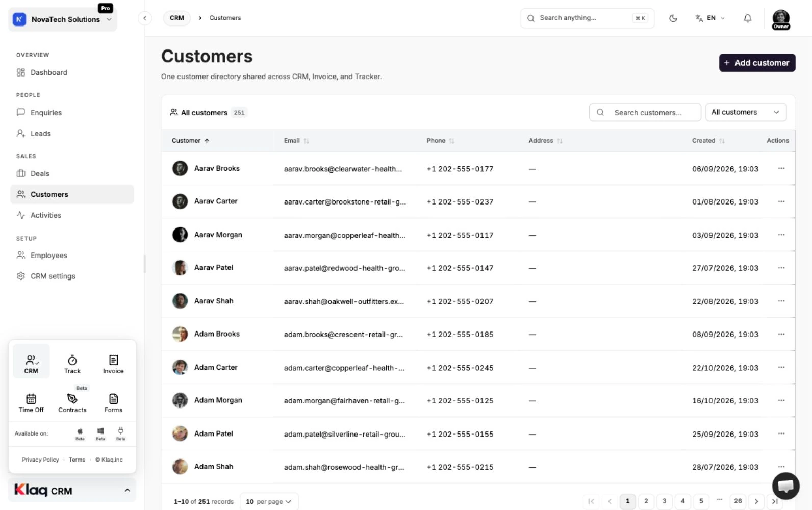This screenshot has width=812, height=510.
Task: Open Dashboard in the sidebar
Action: click(x=72, y=72)
